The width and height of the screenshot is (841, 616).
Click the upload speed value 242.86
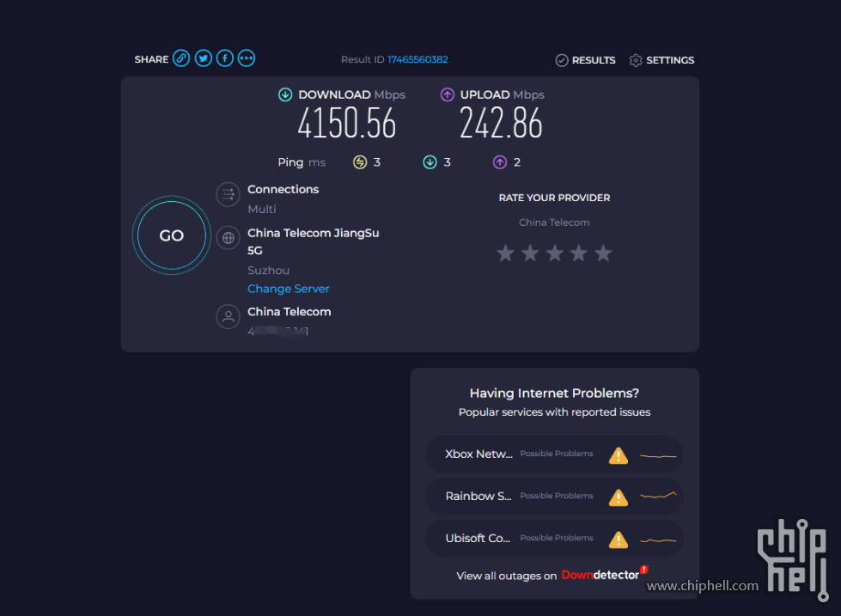[501, 124]
